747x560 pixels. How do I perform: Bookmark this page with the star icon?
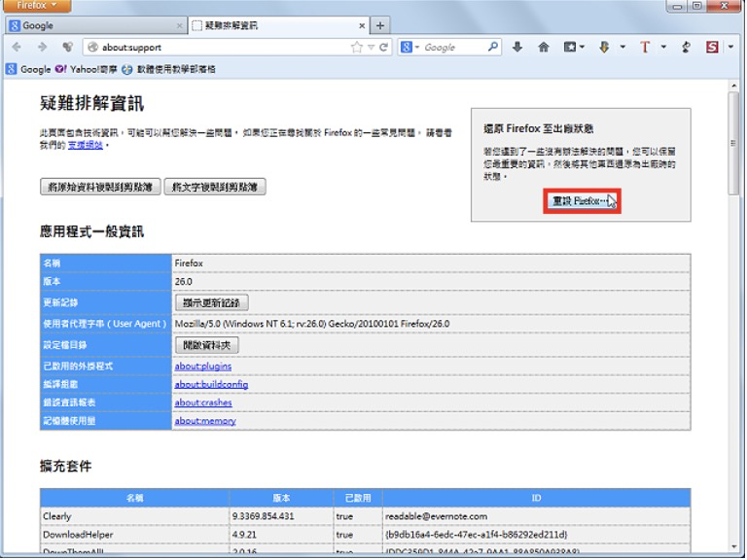pos(356,47)
